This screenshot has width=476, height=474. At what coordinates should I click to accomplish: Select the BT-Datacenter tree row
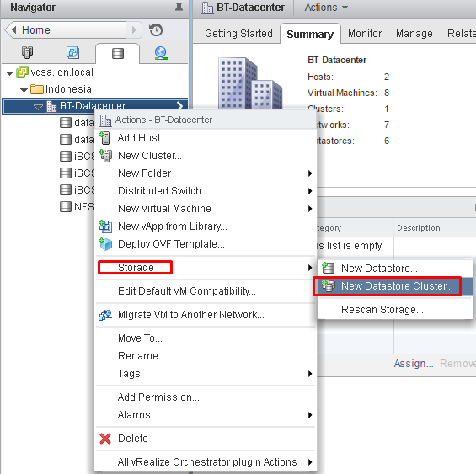94,106
